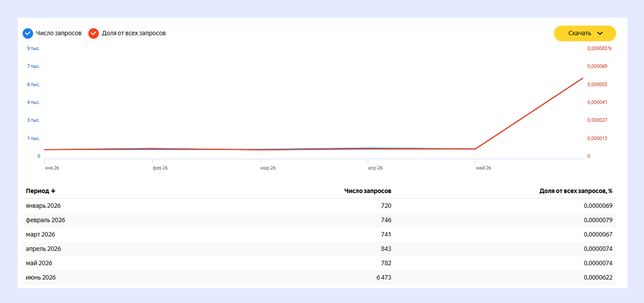644x303 pixels.
Task: Click the апр 26 axis label
Action: [376, 168]
